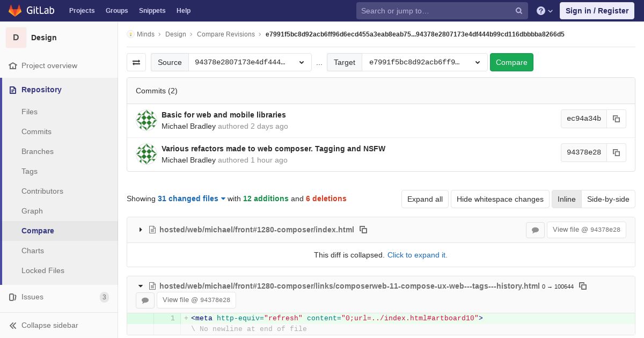Focus the Search or jump to field
The height and width of the screenshot is (338, 644).
pyautogui.click(x=436, y=11)
